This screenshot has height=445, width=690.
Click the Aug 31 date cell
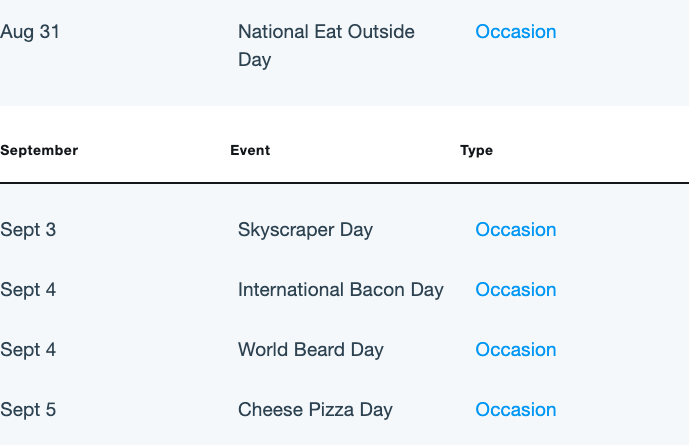[30, 32]
